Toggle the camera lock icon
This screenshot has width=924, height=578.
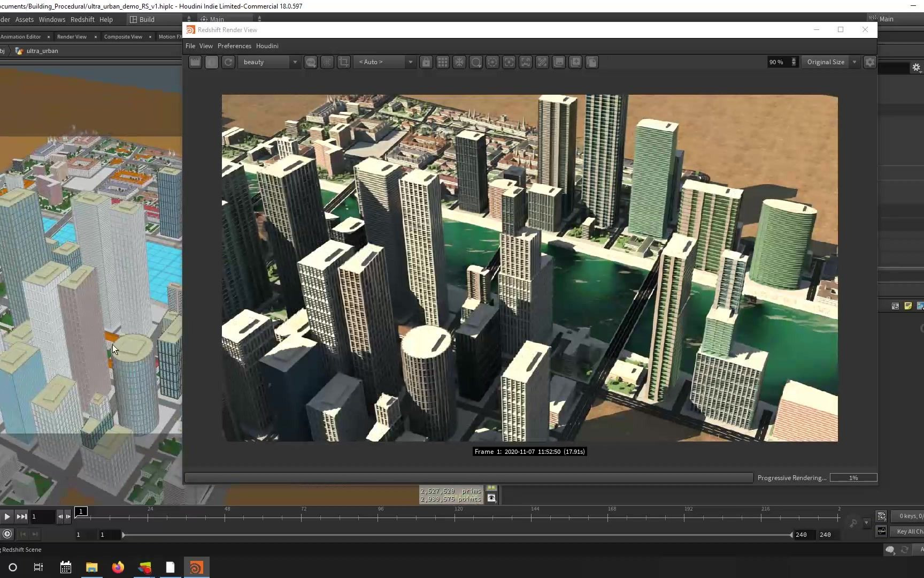click(x=426, y=62)
